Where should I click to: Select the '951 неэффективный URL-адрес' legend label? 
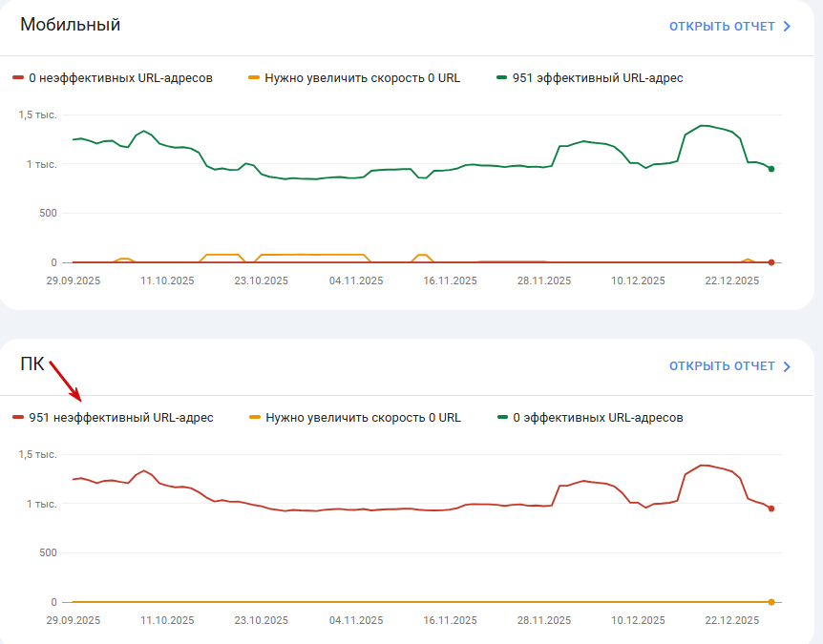[x=121, y=418]
